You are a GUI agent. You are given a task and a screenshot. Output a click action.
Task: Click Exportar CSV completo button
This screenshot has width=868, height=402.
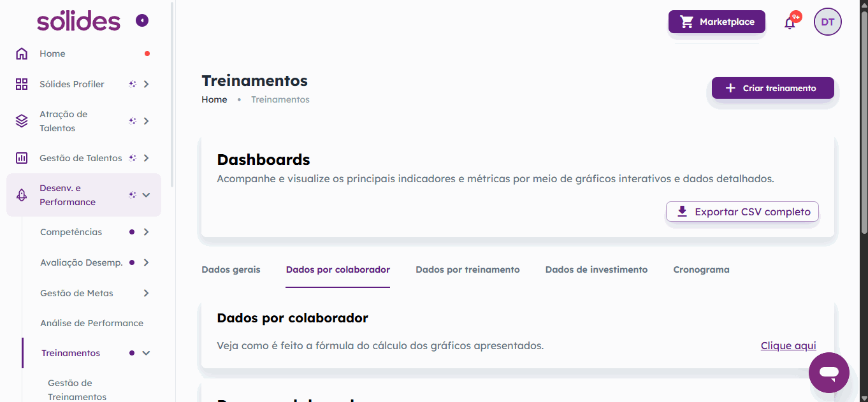(742, 212)
